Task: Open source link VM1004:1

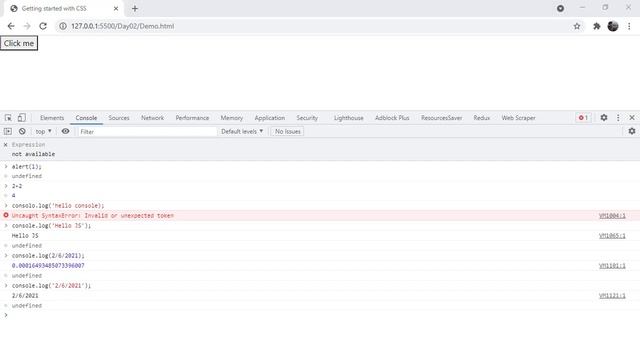Action: [x=612, y=216]
